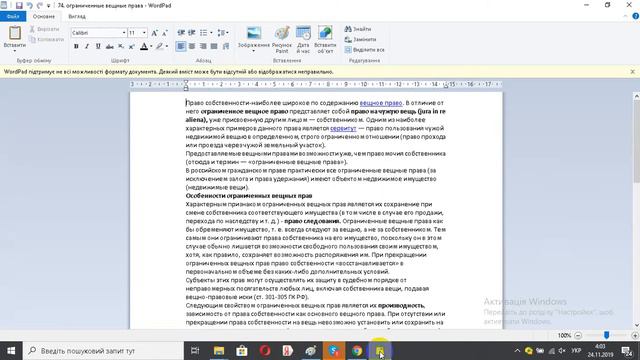Align text left
The width and height of the screenshot is (640, 360).
[x=181, y=47]
